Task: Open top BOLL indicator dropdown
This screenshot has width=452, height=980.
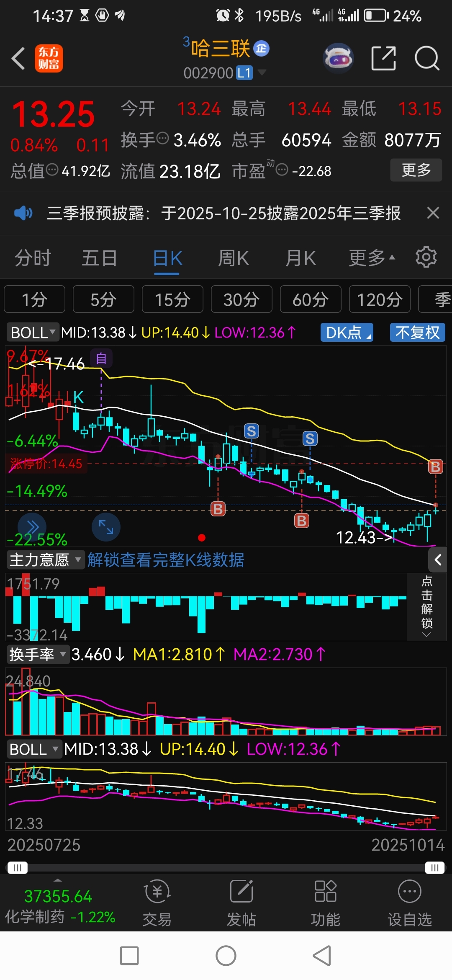Action: [x=33, y=333]
